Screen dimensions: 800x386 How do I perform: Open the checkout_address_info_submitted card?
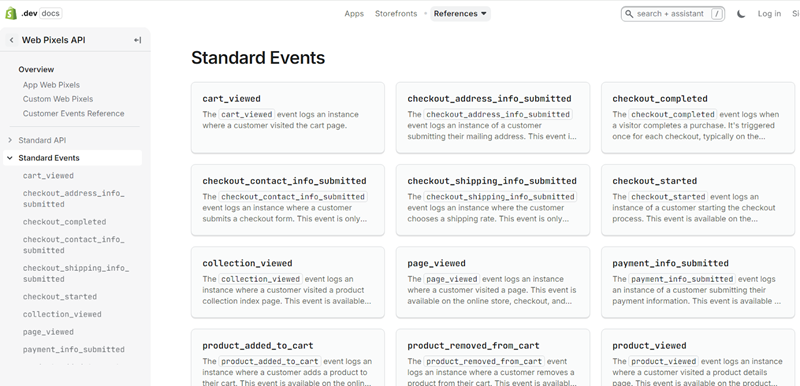(x=493, y=118)
